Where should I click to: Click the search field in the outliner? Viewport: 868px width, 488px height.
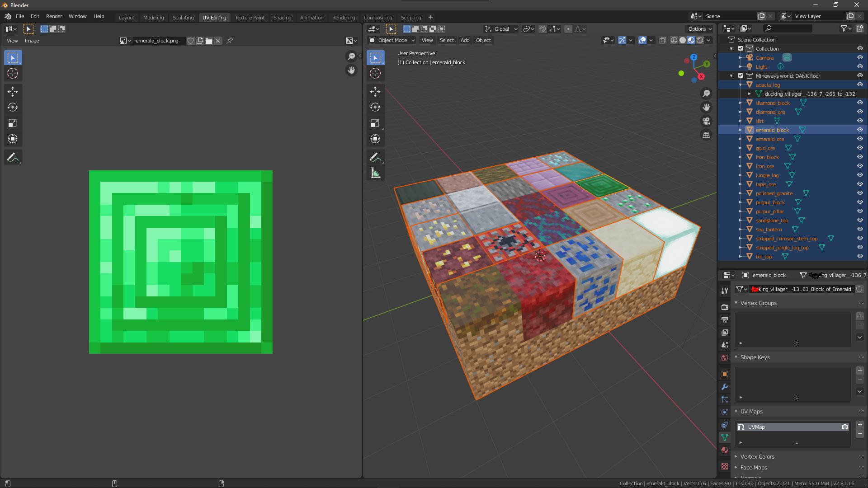(788, 28)
